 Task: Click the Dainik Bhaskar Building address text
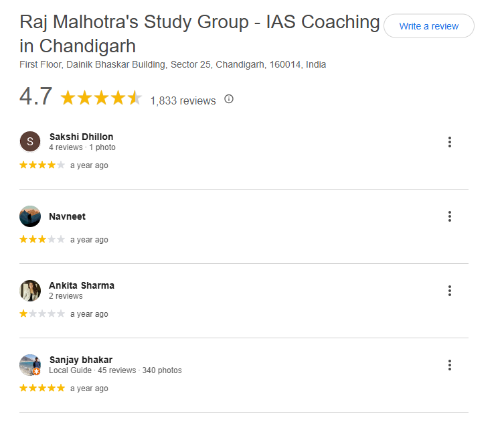click(x=173, y=65)
